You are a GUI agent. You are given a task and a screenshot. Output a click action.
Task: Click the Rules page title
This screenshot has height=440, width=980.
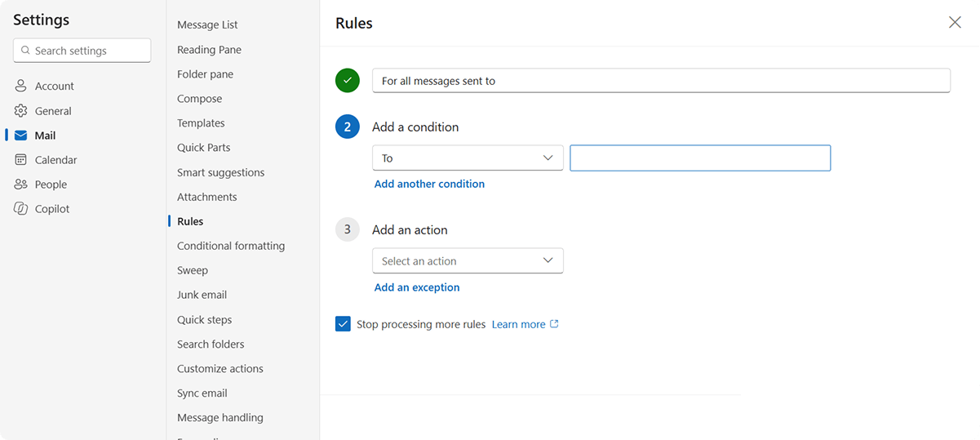pos(354,24)
